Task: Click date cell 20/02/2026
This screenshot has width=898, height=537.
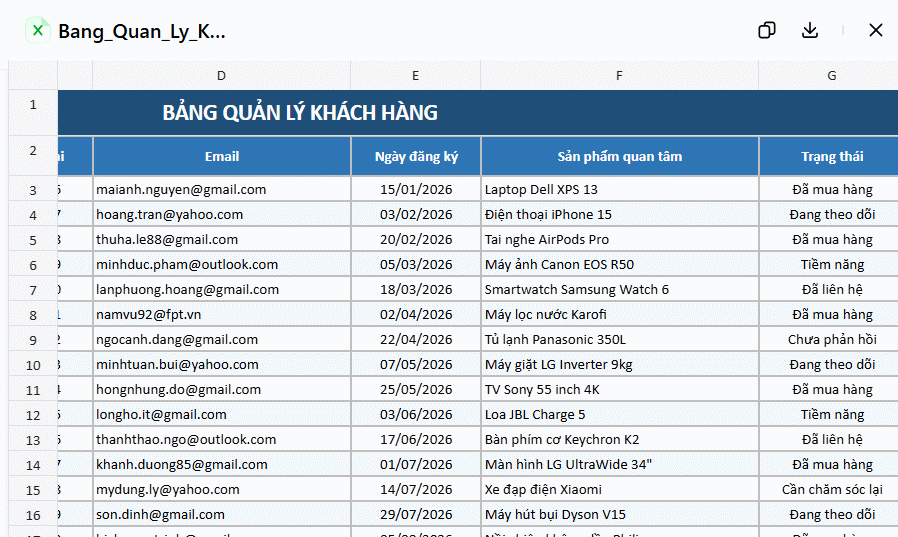Action: (x=416, y=239)
